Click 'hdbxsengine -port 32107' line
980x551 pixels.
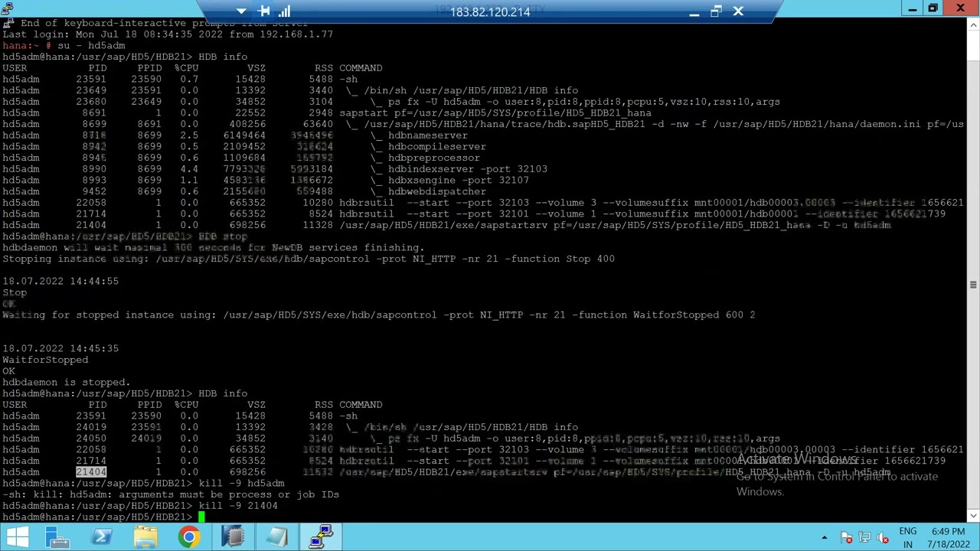pyautogui.click(x=459, y=181)
